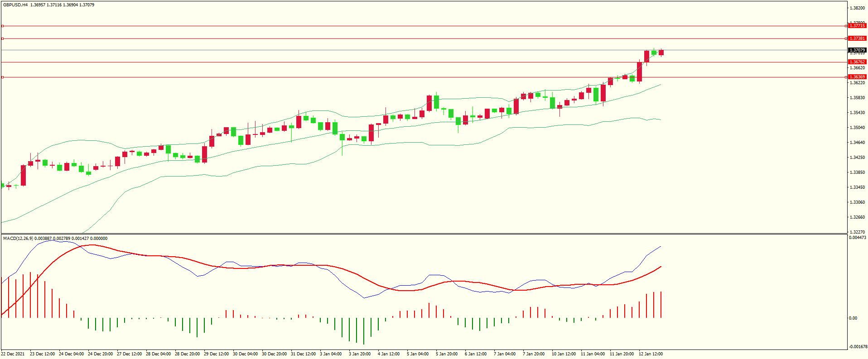Click the left handle of the 1.37715 line
The width and height of the screenshot is (868, 359).
click(x=2, y=26)
